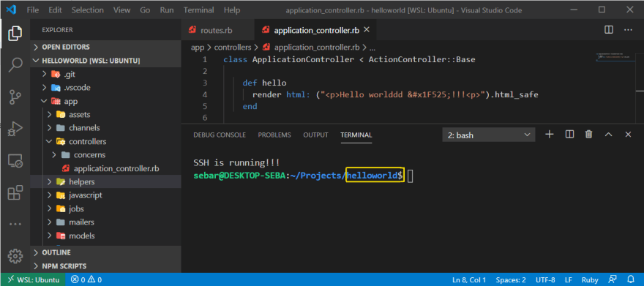Open the Search view in activity bar
The height and width of the screenshot is (286, 644).
pos(15,65)
